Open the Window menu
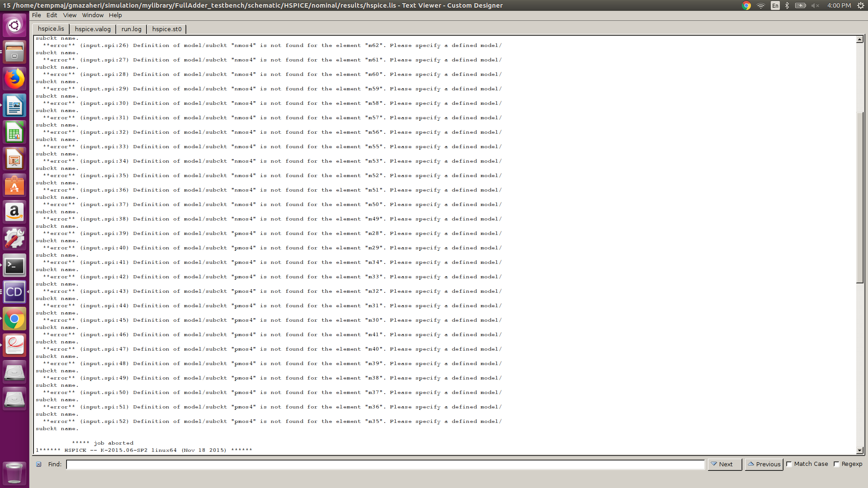Image resolution: width=868 pixels, height=488 pixels. click(x=93, y=15)
